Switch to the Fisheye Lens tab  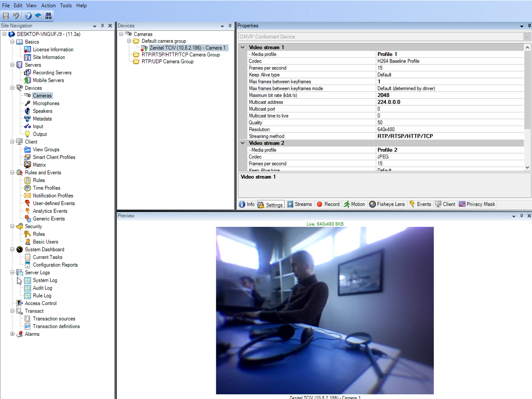tap(387, 204)
